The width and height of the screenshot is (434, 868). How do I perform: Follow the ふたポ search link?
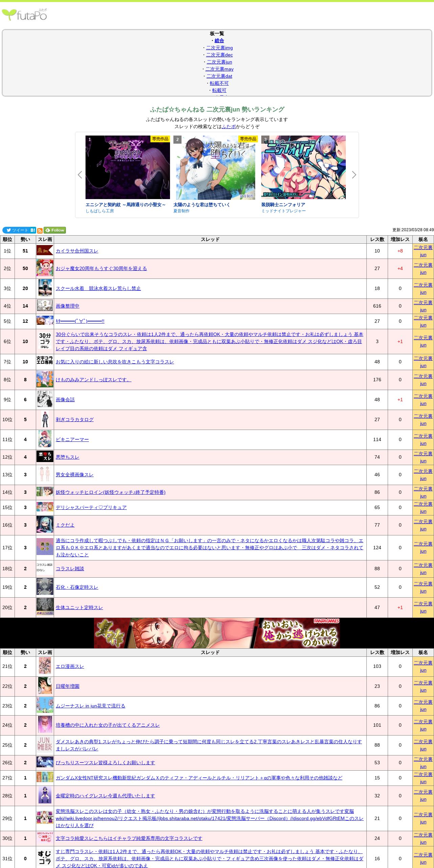pyautogui.click(x=229, y=126)
